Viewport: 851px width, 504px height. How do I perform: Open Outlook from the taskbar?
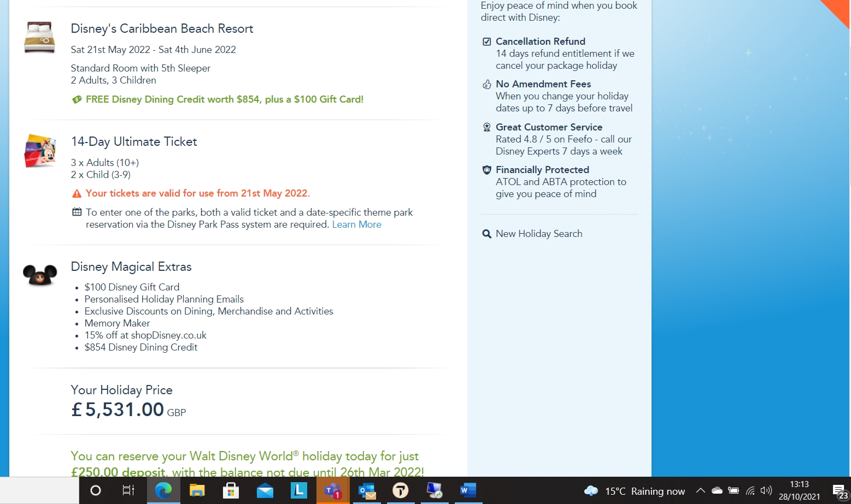click(x=366, y=490)
